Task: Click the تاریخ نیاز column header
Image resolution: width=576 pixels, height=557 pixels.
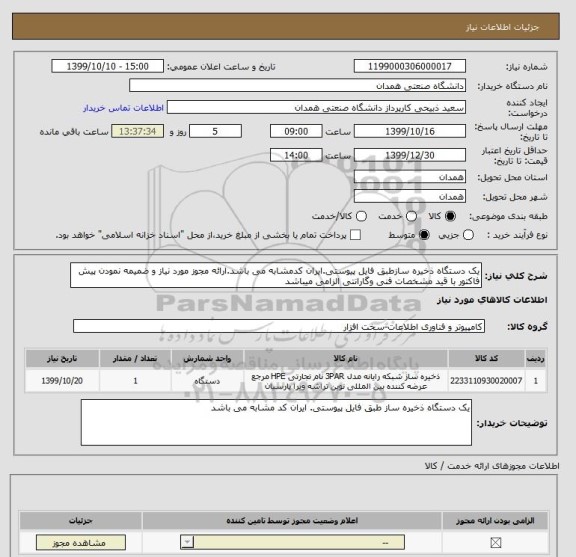Action: 62,358
